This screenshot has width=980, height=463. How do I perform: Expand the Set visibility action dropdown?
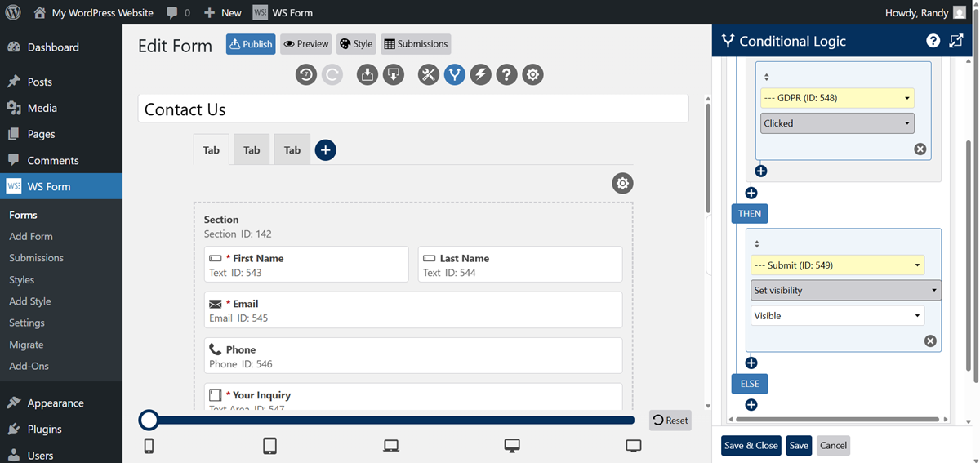tap(845, 290)
